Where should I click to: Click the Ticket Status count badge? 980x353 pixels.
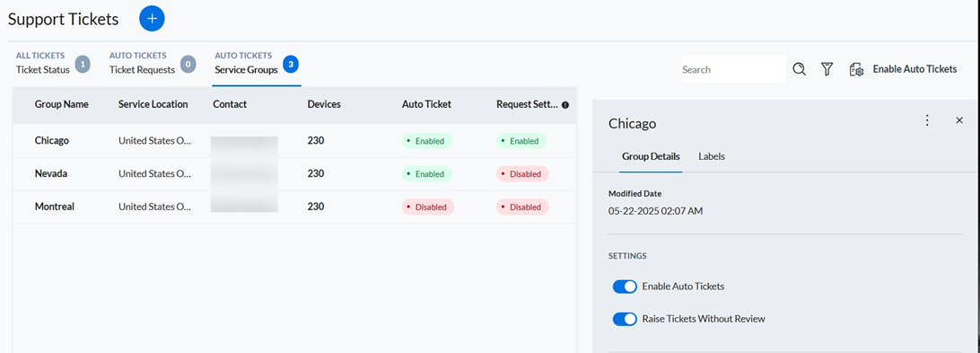click(83, 64)
